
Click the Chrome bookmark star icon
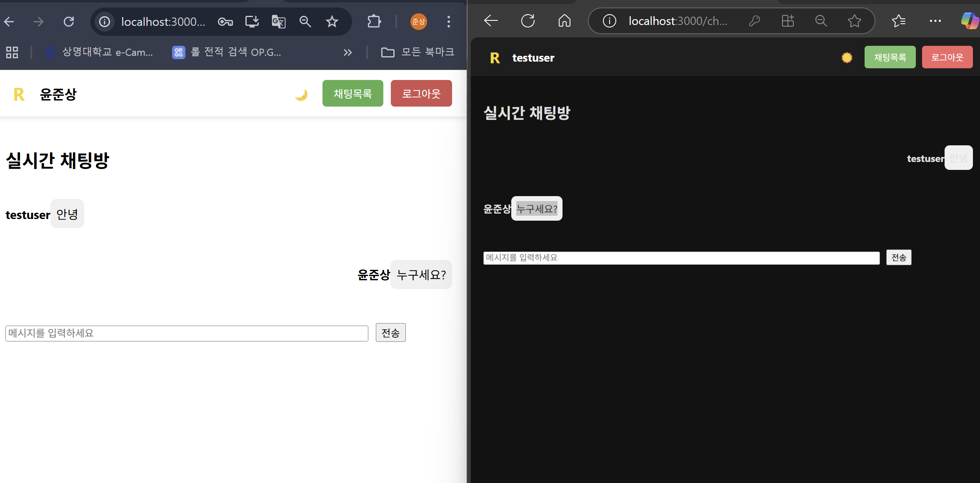coord(332,22)
